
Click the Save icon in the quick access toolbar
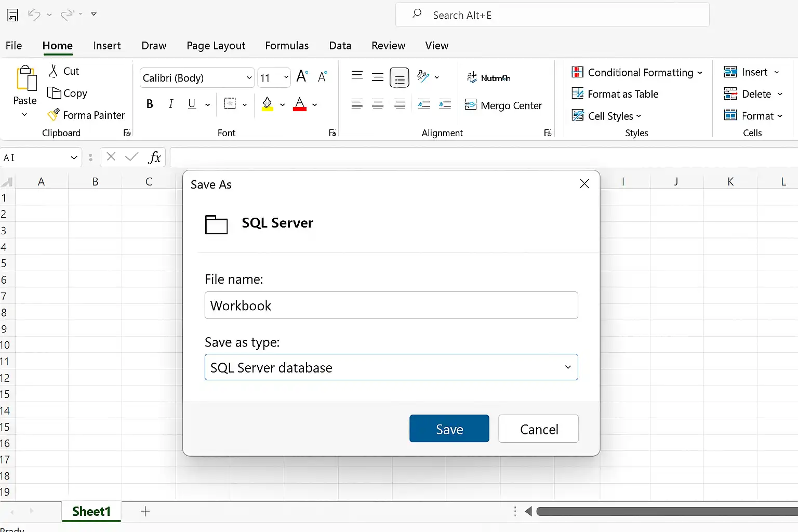point(12,15)
